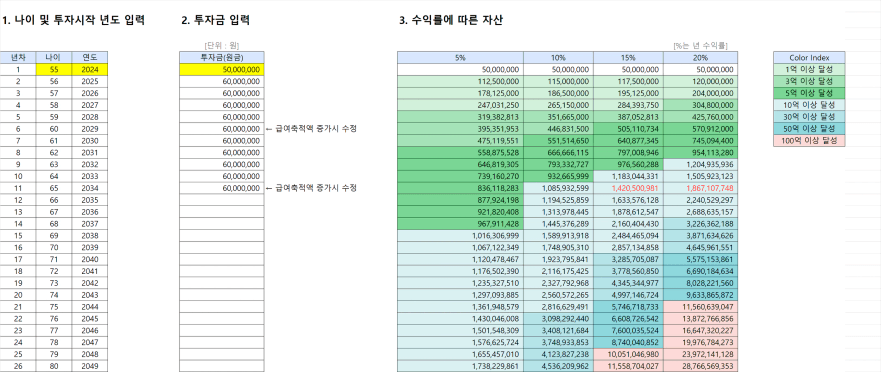Select cell 5,746,718,733 in 15% column

[x=629, y=307]
